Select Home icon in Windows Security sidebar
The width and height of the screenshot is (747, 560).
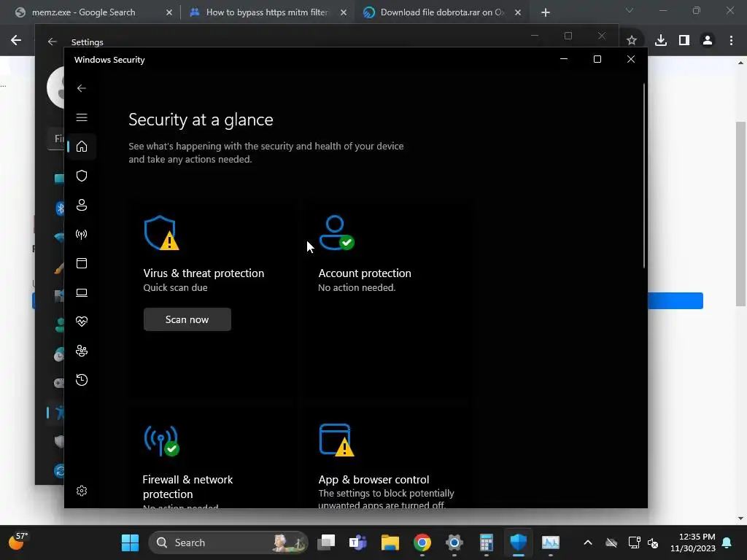click(82, 146)
